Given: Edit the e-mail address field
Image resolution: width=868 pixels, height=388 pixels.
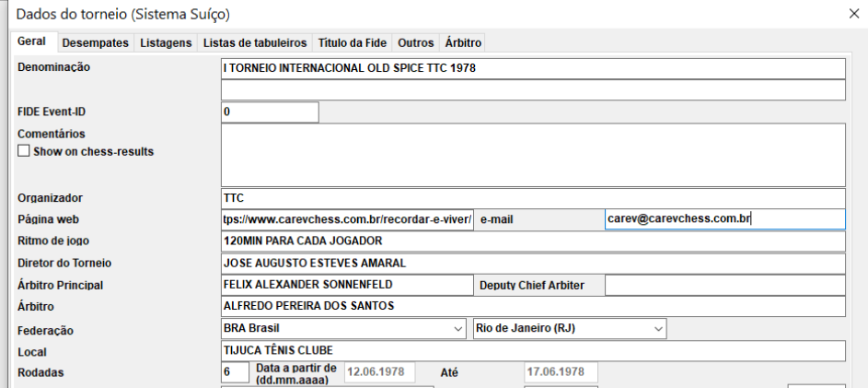Looking at the screenshot, I should click(723, 219).
